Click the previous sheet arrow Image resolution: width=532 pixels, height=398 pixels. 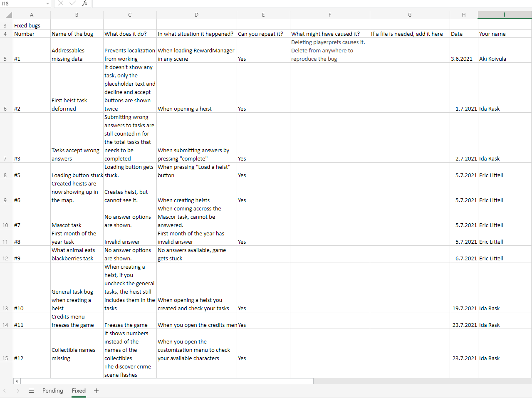tap(5, 391)
